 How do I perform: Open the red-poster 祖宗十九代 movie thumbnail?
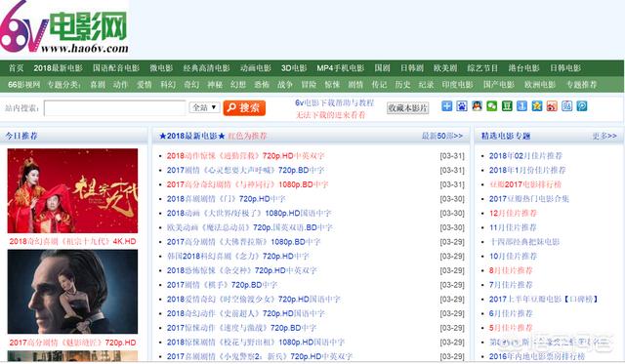pos(72,190)
